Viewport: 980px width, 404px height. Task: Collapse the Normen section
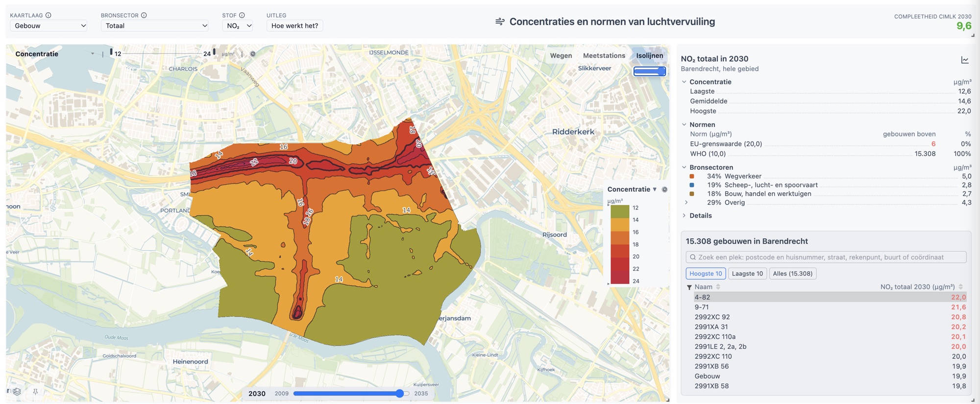point(684,125)
